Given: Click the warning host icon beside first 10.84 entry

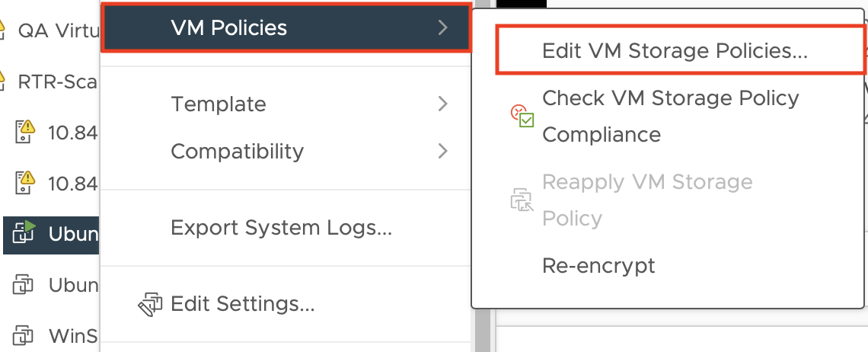Looking at the screenshot, I should 25,133.
